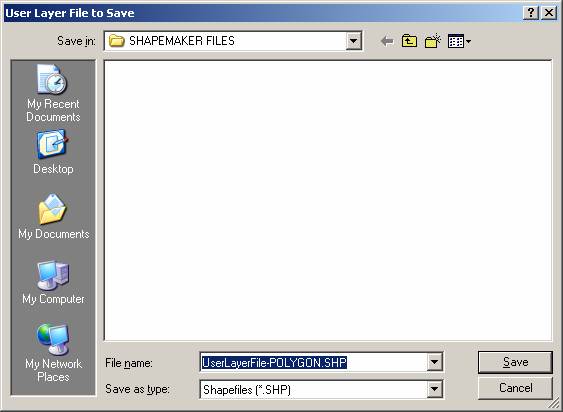Open My Recent Documents shortcut
Viewport: 563px width, 412px height.
coord(53,93)
